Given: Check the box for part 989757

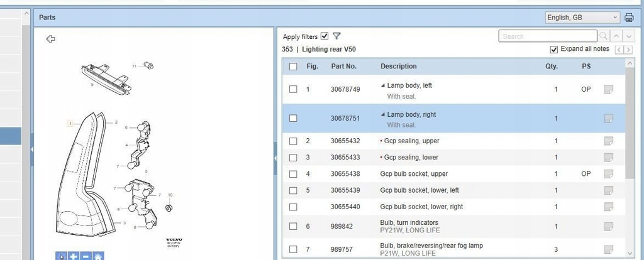Looking at the screenshot, I should pos(293,249).
